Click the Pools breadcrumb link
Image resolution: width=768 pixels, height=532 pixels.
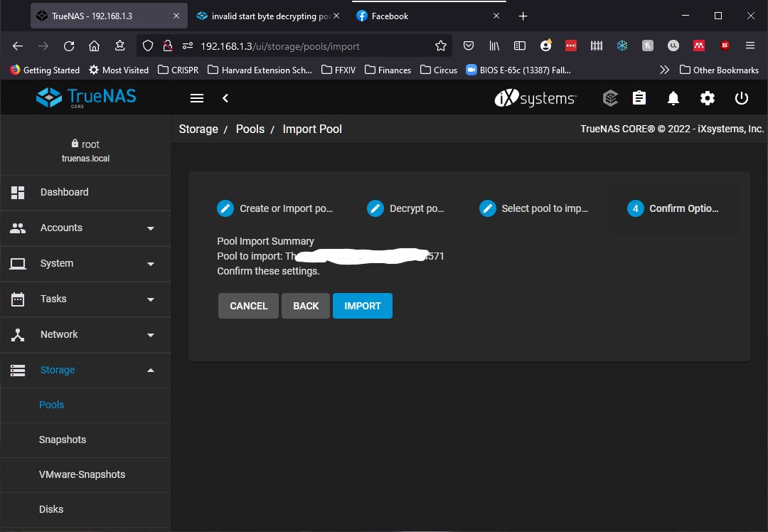pos(250,129)
